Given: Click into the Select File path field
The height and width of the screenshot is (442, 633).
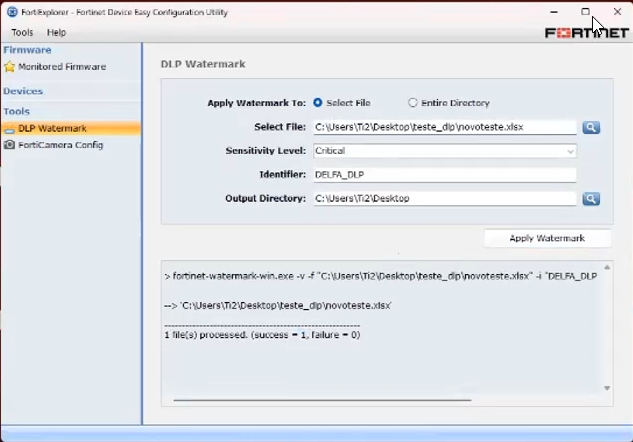Looking at the screenshot, I should pos(445,127).
